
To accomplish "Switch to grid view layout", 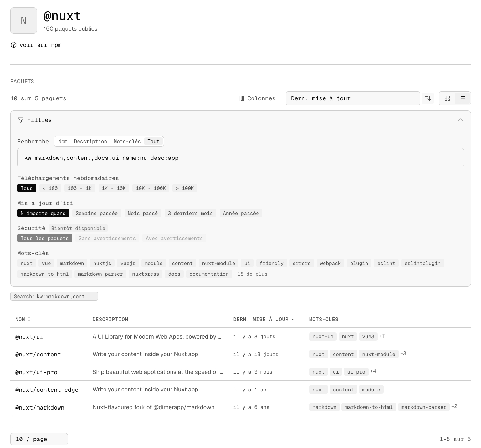I will [447, 98].
